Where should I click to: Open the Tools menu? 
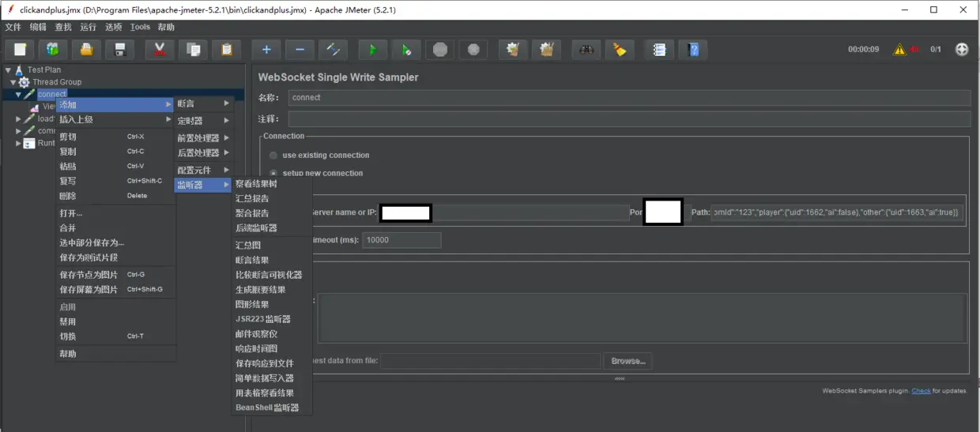point(140,27)
